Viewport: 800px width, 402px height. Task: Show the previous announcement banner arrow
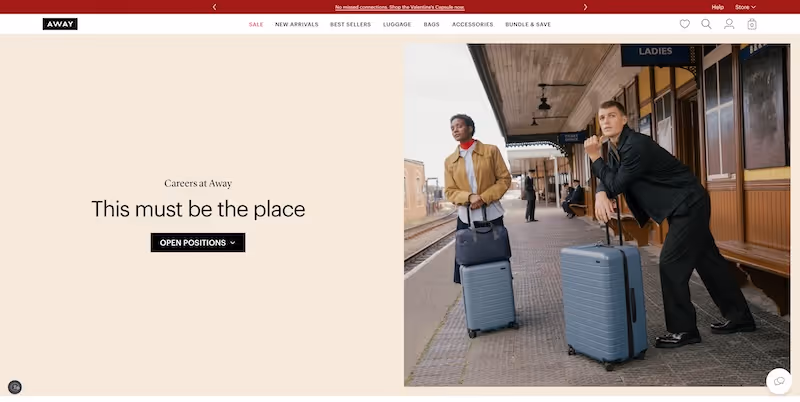214,7
